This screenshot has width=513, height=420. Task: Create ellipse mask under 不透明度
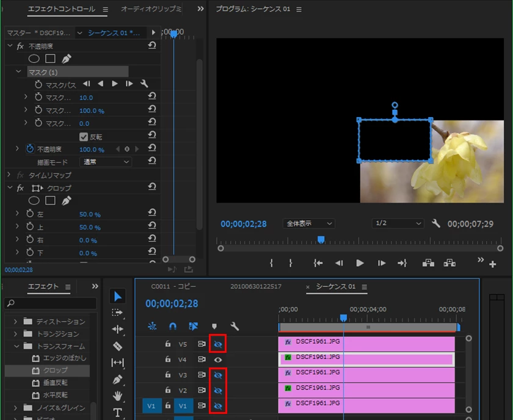pos(34,59)
